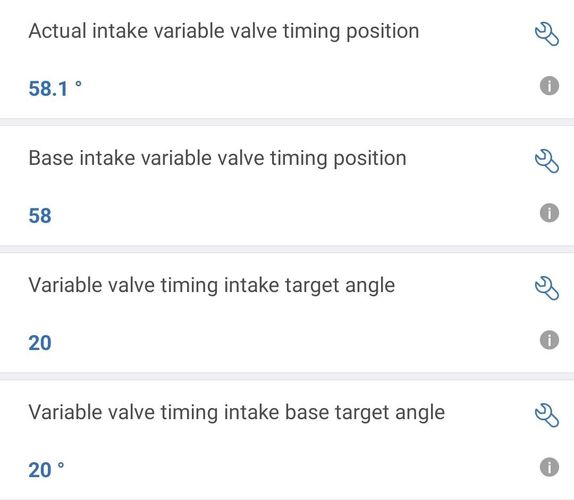The width and height of the screenshot is (574, 500).
Task: Click the 20 value under intake target angle
Action: click(x=40, y=343)
